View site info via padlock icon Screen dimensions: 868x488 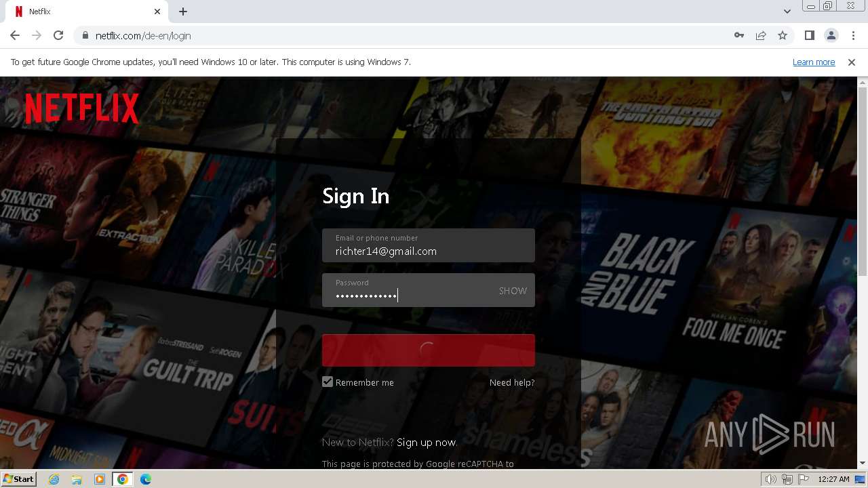85,35
